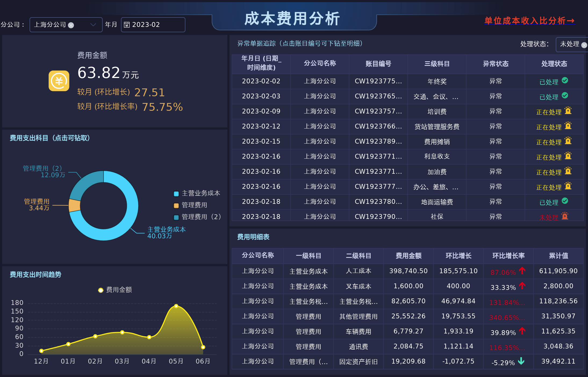Click the red up arrow in 车辆费用 row

(522, 331)
